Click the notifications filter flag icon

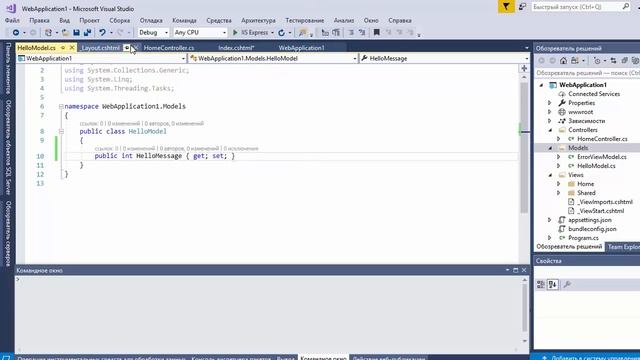pos(506,7)
